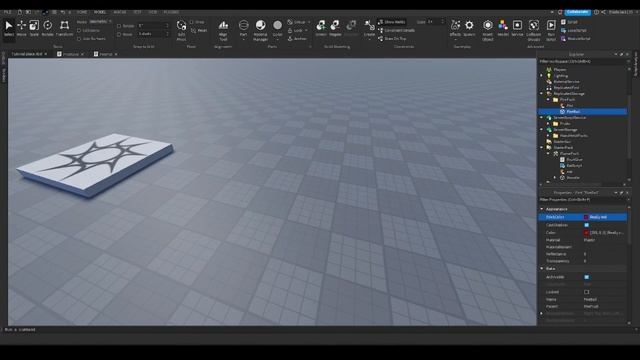Click the Filter workspace search field
The image size is (640, 360).
click(x=583, y=62)
